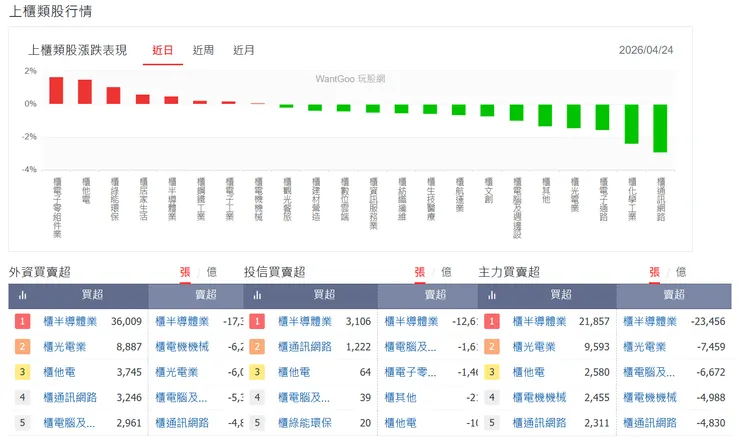The width and height of the screenshot is (740, 439).
Task: Click the 櫃居家生活 axis label
Action: [143, 199]
